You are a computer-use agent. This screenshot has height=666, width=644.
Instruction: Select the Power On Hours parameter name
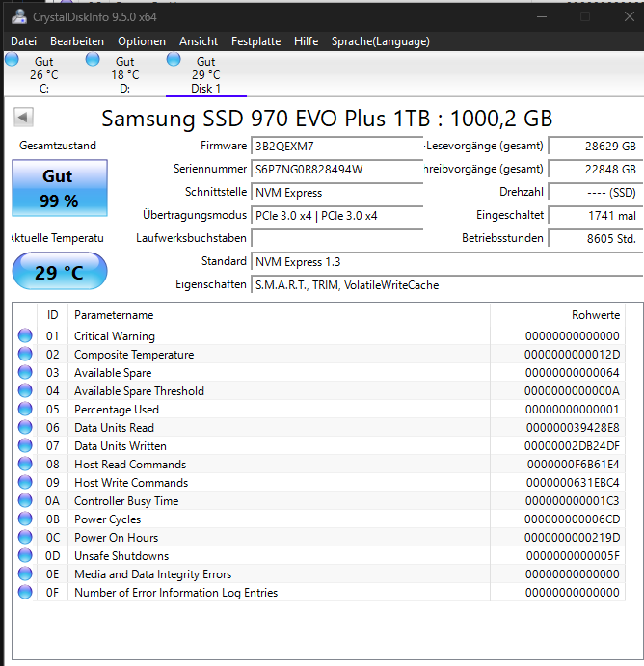tap(116, 537)
